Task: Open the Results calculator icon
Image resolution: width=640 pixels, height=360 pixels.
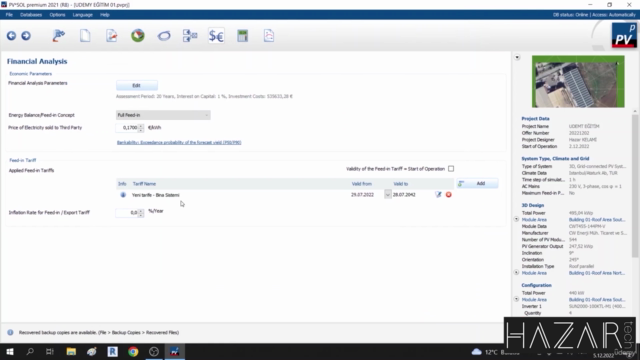Action: [x=242, y=36]
